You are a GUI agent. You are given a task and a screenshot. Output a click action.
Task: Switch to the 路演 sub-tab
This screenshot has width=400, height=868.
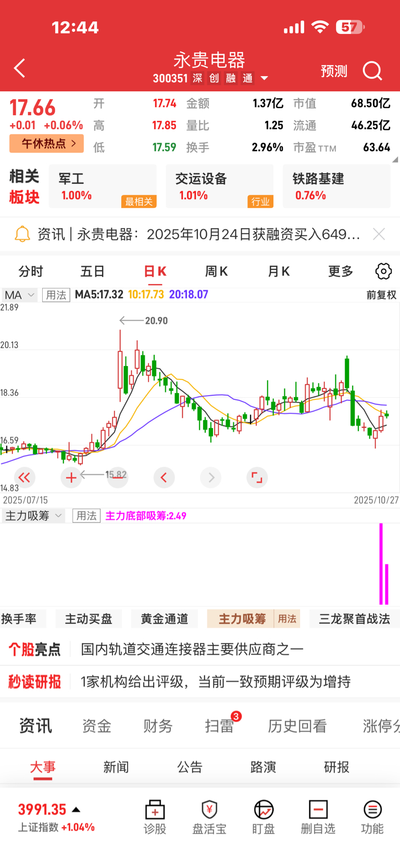tap(263, 767)
